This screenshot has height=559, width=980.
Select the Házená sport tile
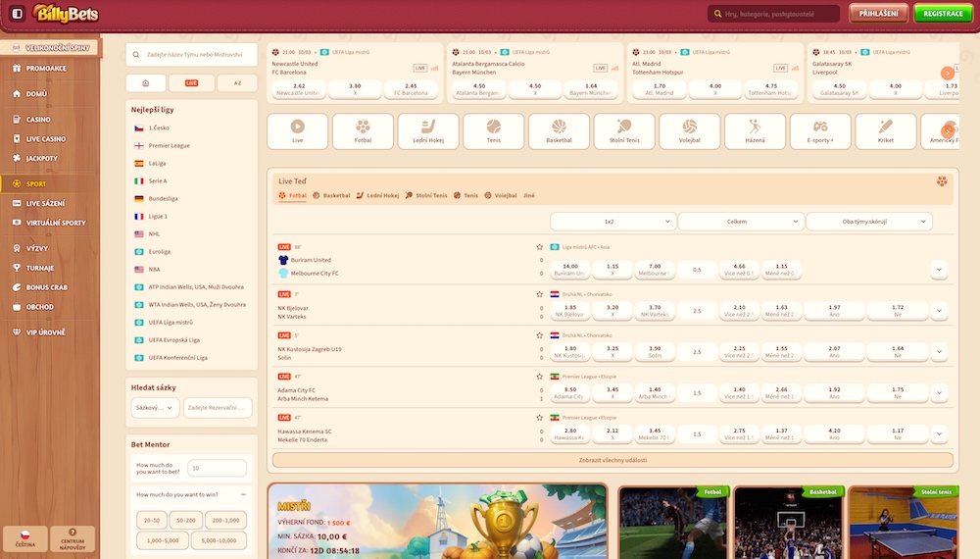click(x=755, y=131)
